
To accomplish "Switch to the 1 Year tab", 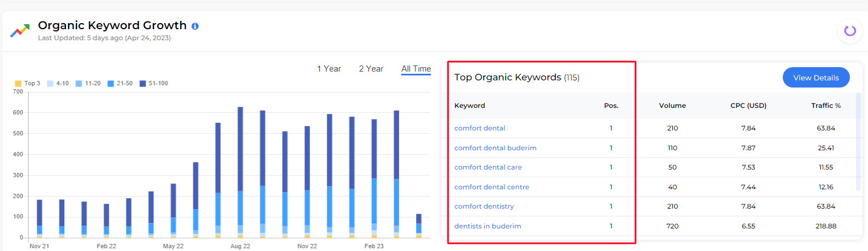I will 329,69.
